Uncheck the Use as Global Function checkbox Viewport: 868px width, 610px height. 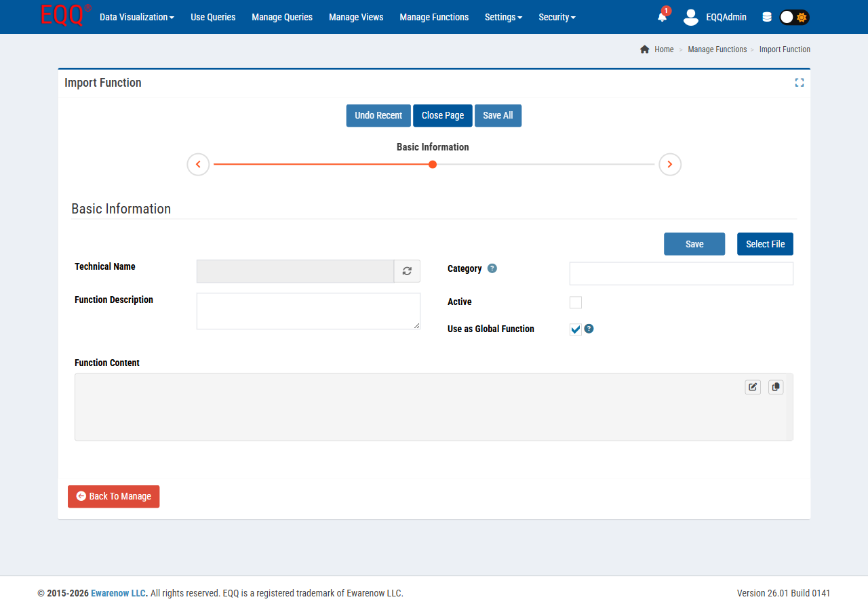coord(576,329)
